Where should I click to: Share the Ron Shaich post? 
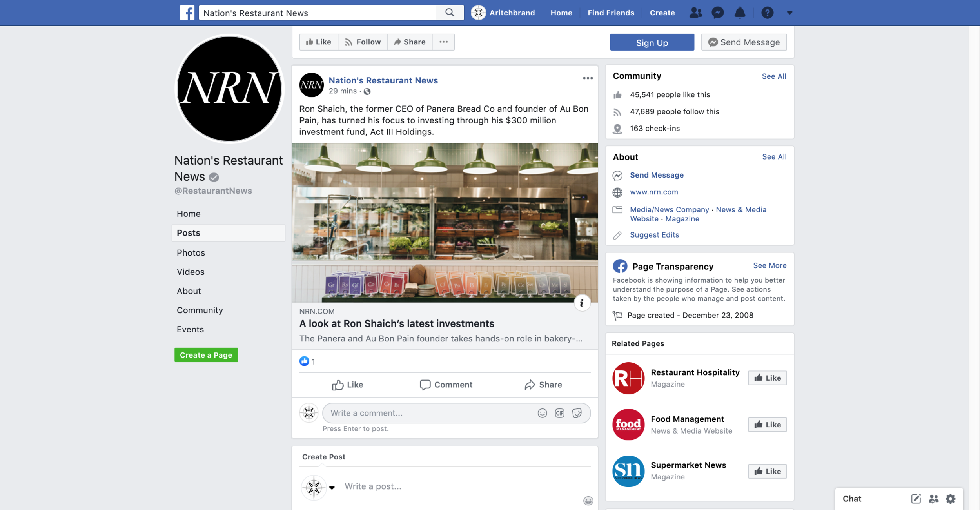[543, 385]
